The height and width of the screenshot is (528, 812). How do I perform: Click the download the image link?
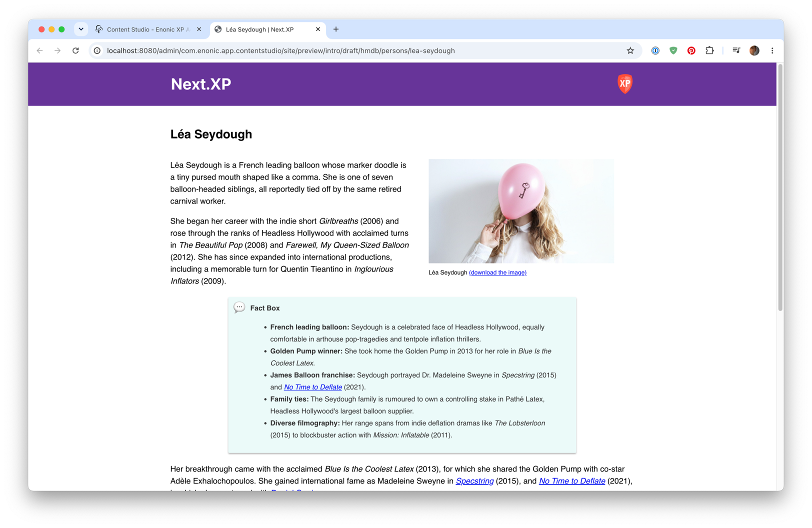(497, 272)
